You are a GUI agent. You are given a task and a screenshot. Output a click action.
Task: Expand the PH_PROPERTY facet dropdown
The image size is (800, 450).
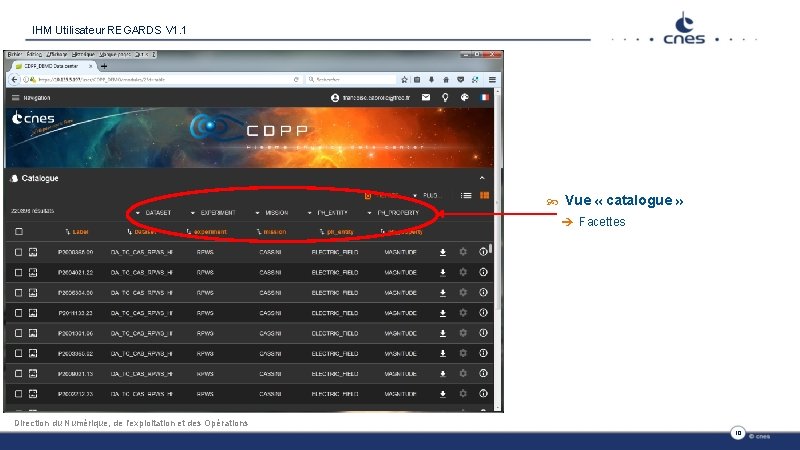[393, 213]
